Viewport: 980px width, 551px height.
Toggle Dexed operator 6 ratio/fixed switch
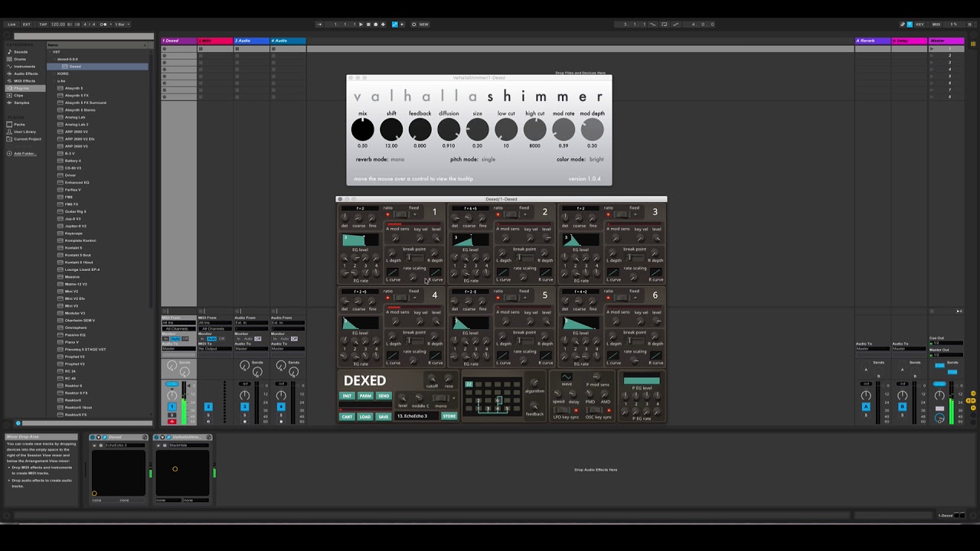pos(622,298)
